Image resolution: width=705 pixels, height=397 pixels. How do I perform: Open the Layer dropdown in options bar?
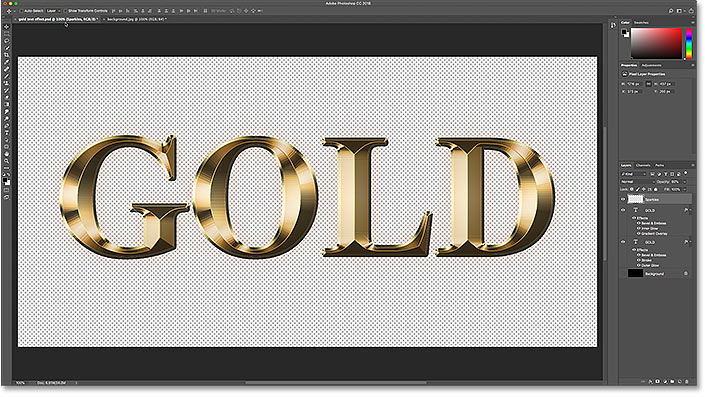54,11
